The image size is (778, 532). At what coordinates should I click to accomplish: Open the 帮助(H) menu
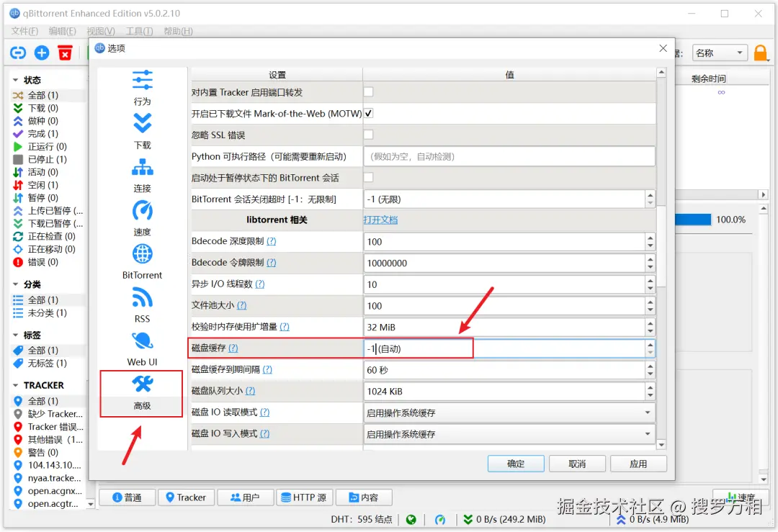tap(178, 31)
